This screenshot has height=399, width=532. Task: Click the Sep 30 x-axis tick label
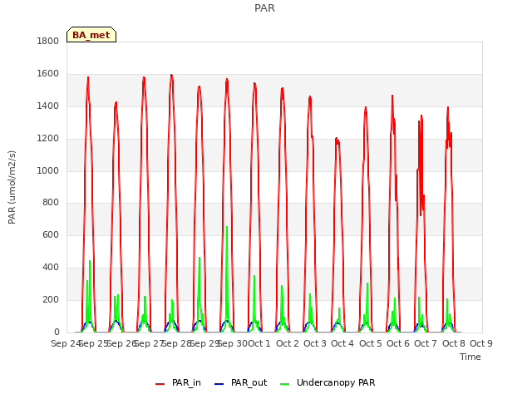coord(232,343)
